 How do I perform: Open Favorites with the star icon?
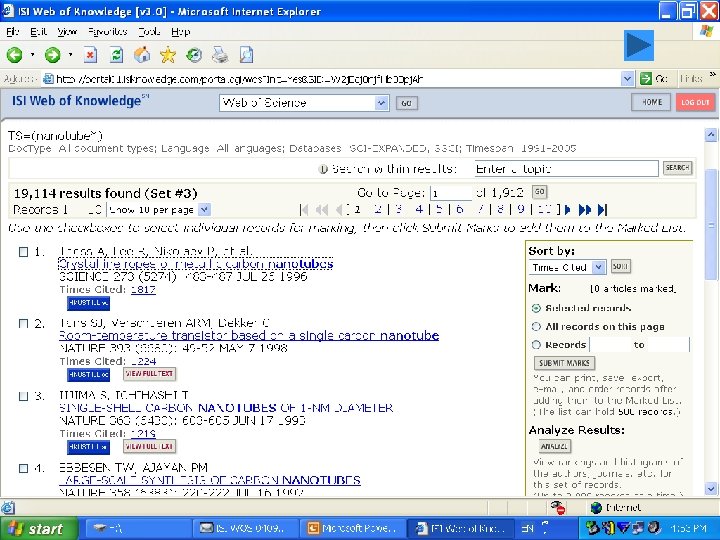coord(168,55)
